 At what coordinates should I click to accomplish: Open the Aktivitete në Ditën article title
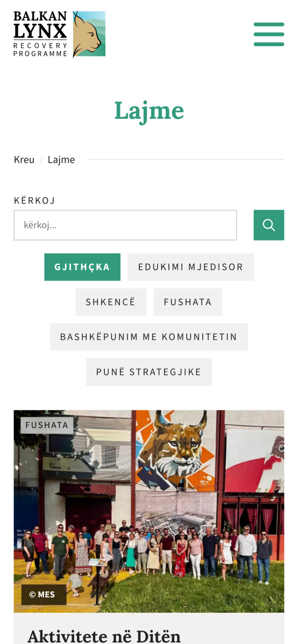104,636
